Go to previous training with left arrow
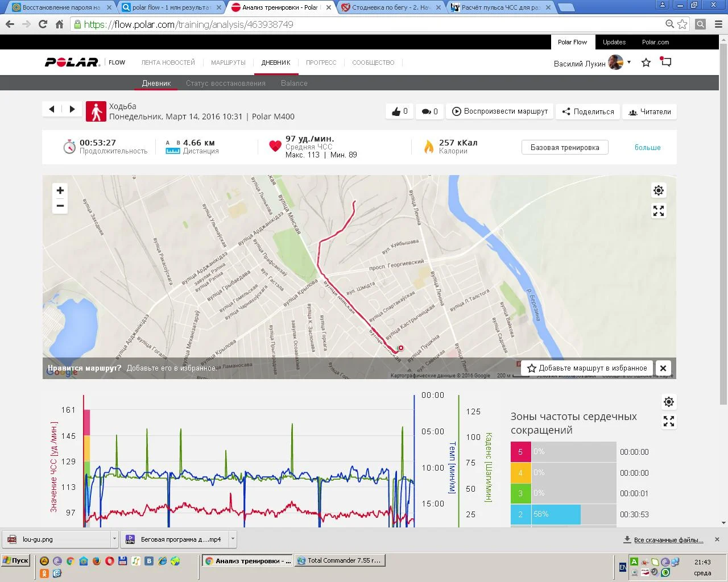Screen dimensions: 728x582 (x=52, y=109)
